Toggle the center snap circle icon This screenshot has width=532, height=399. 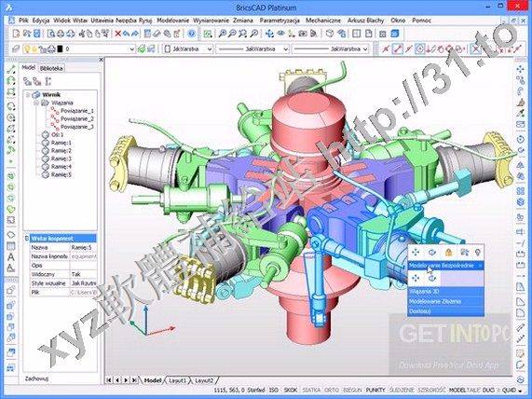click(x=419, y=48)
